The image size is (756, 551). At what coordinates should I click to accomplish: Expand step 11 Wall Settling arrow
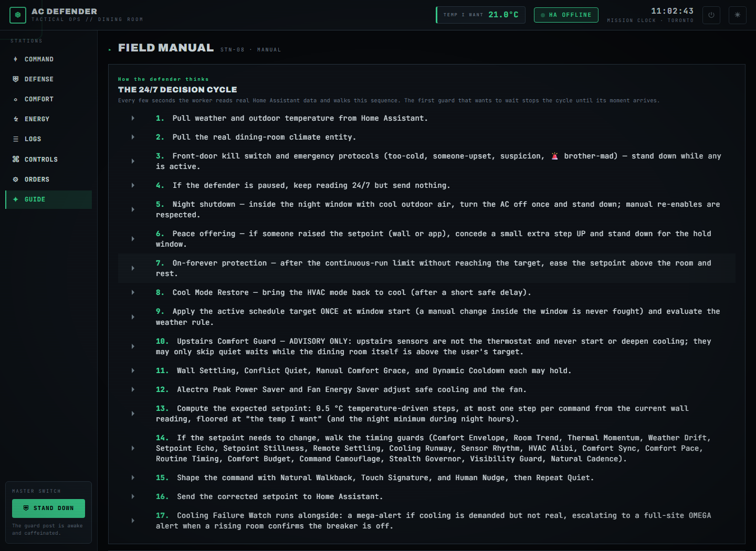133,370
